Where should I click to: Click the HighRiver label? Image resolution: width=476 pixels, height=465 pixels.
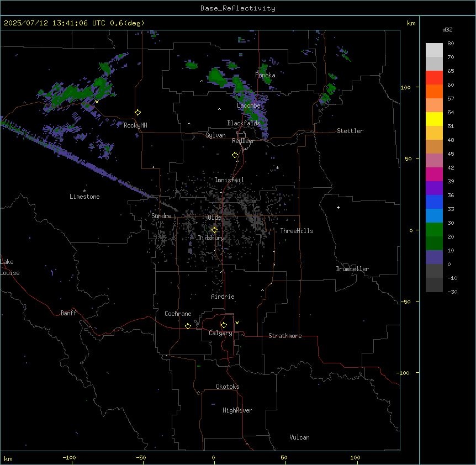click(x=237, y=410)
